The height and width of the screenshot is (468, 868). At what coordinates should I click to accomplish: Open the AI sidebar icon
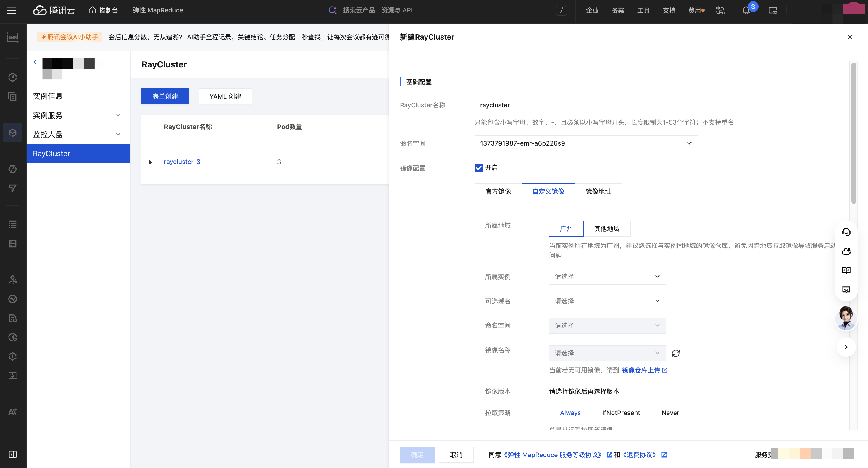12,411
